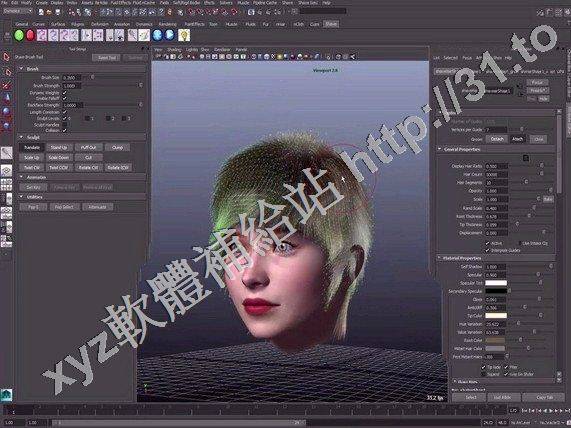This screenshot has width=571, height=428.
Task: Select the cone move tool in toolbox
Action: click(x=7, y=98)
